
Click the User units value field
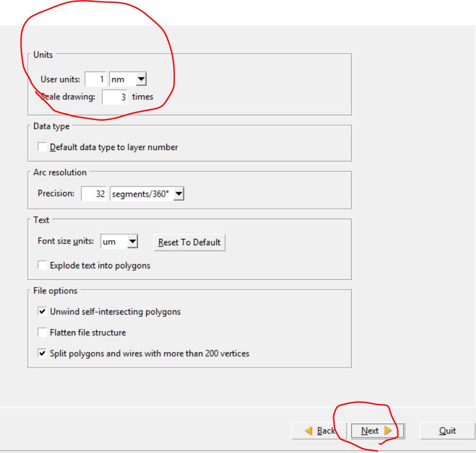pos(96,79)
